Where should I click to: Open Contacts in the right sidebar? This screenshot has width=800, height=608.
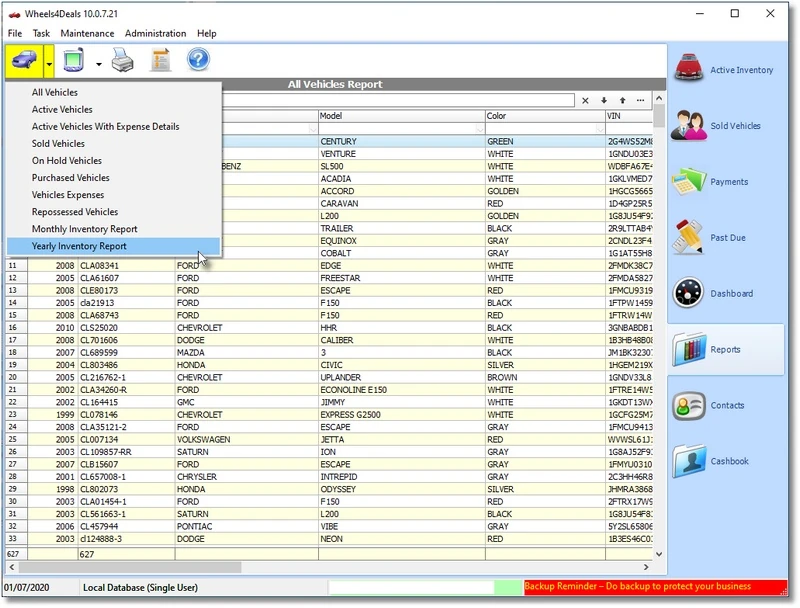726,405
